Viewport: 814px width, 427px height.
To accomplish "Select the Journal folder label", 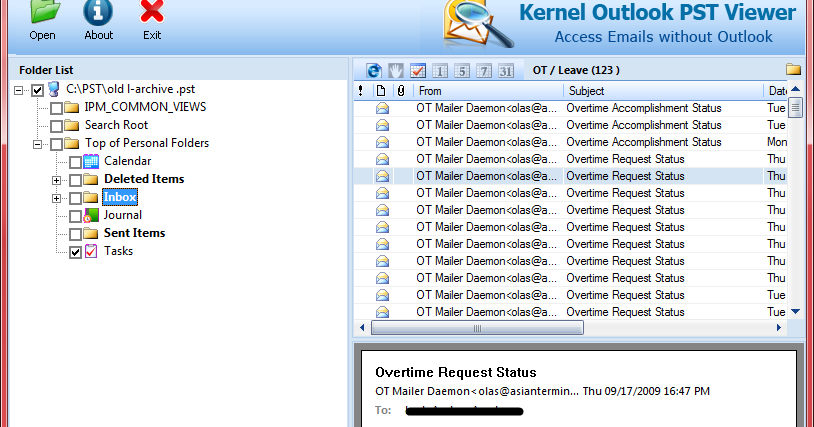I will pyautogui.click(x=123, y=215).
